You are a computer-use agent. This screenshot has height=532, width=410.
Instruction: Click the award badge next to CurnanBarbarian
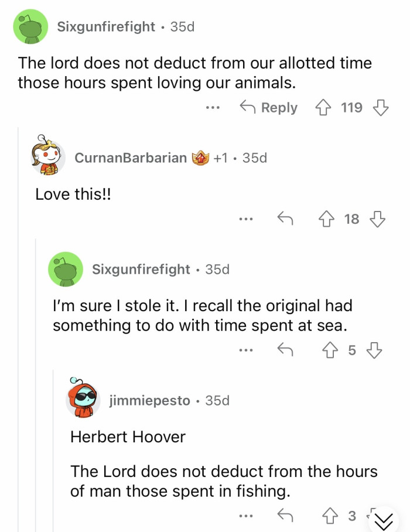(x=200, y=156)
